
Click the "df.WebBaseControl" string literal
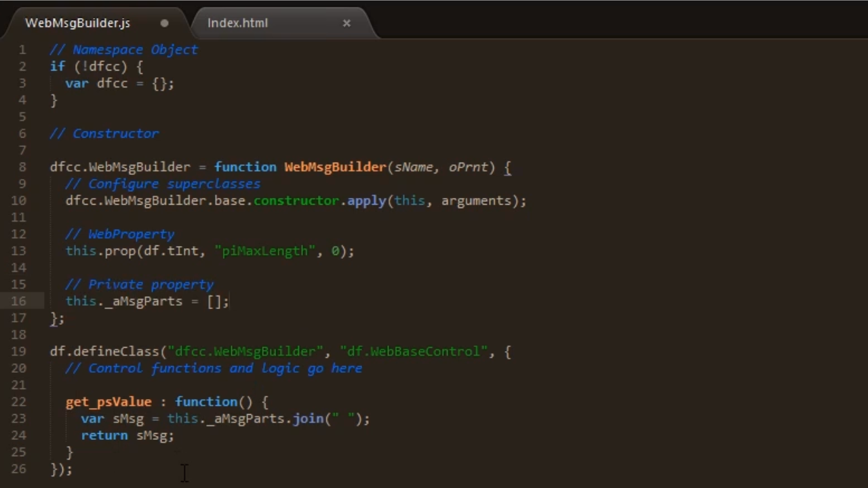point(414,352)
